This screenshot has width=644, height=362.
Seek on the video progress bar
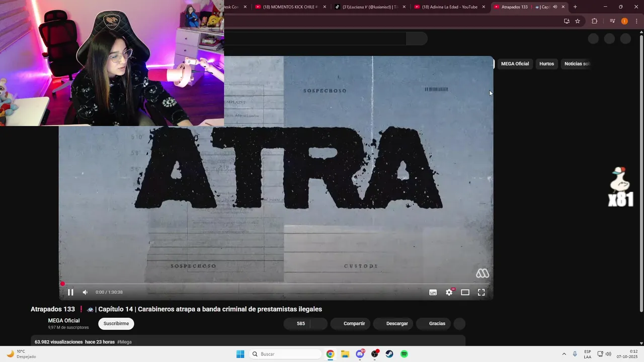(x=276, y=284)
